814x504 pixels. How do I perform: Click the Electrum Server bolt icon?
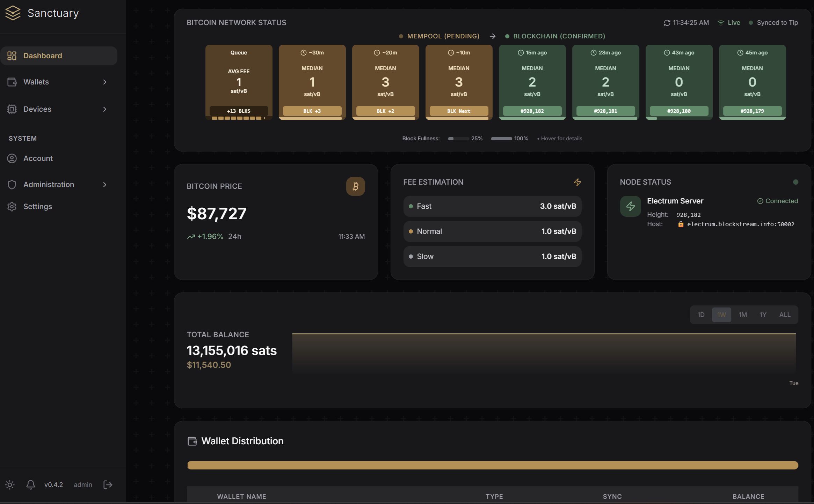click(631, 206)
